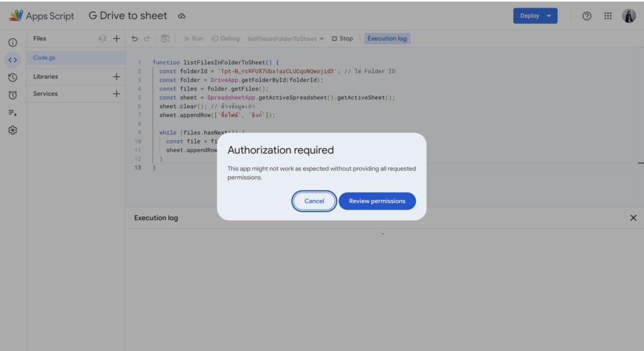Open listFilesInFolderToSheet function dropdown
The width and height of the screenshot is (644, 351).
[286, 38]
